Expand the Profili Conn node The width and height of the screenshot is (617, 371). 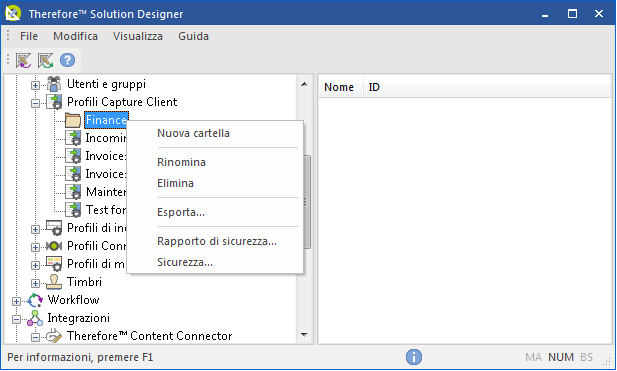point(35,247)
